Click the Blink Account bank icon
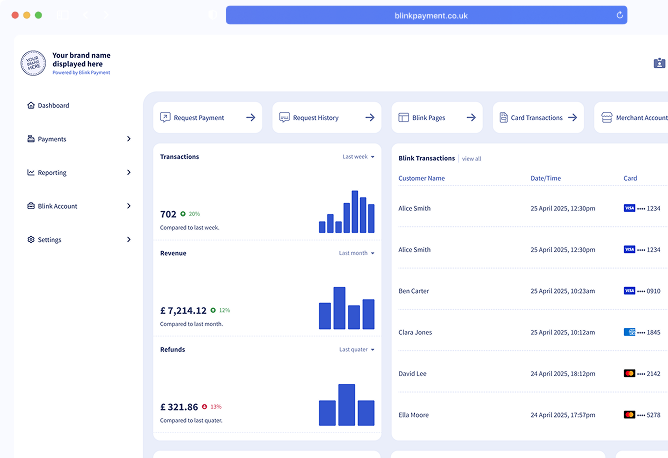 (31, 206)
